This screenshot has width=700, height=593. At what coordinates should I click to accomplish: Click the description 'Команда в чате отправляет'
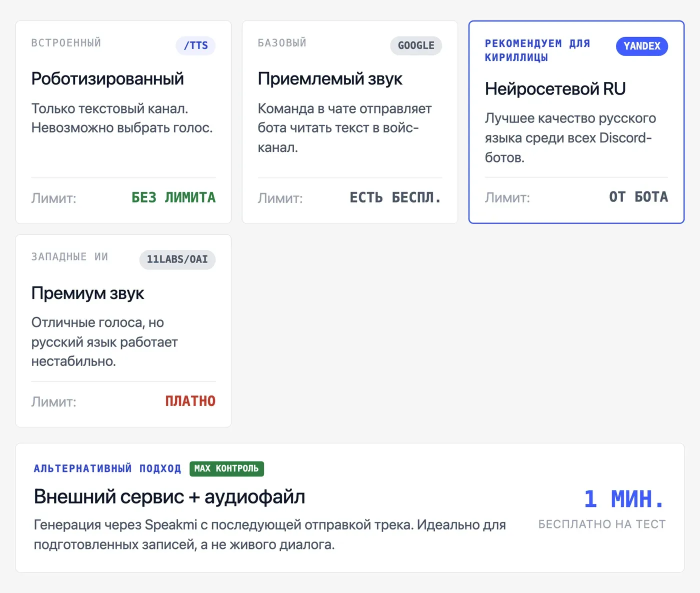[344, 128]
